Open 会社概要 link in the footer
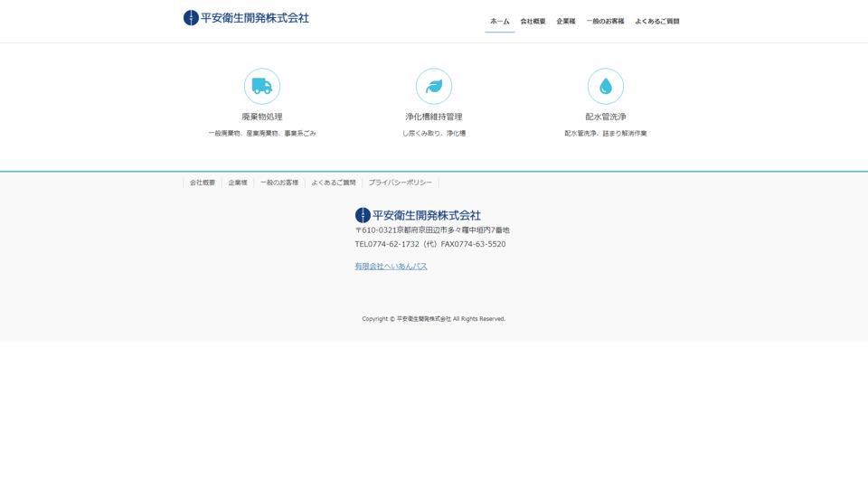The height and width of the screenshot is (488, 868). (x=203, y=183)
